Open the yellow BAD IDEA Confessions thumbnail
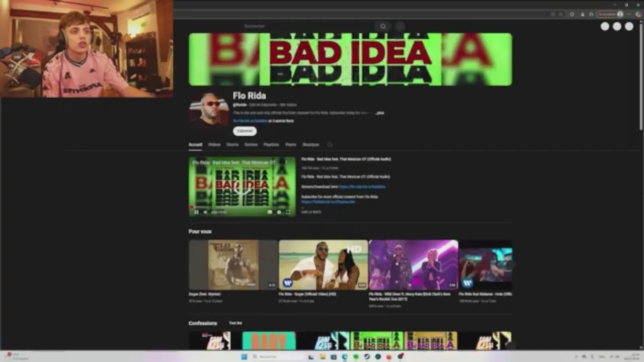Image resolution: width=644 pixels, height=362 pixels. (x=431, y=341)
